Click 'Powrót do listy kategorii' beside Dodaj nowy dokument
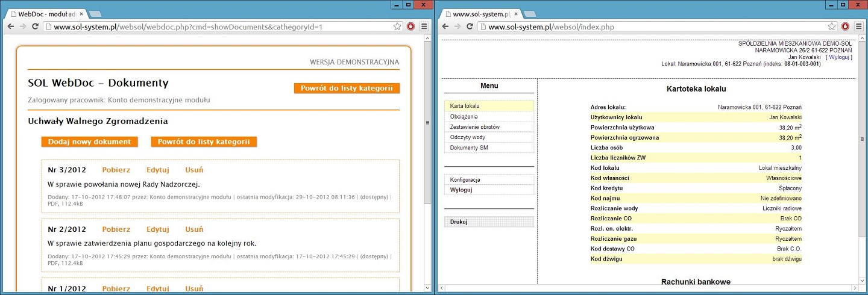The image size is (868, 295). (x=204, y=142)
